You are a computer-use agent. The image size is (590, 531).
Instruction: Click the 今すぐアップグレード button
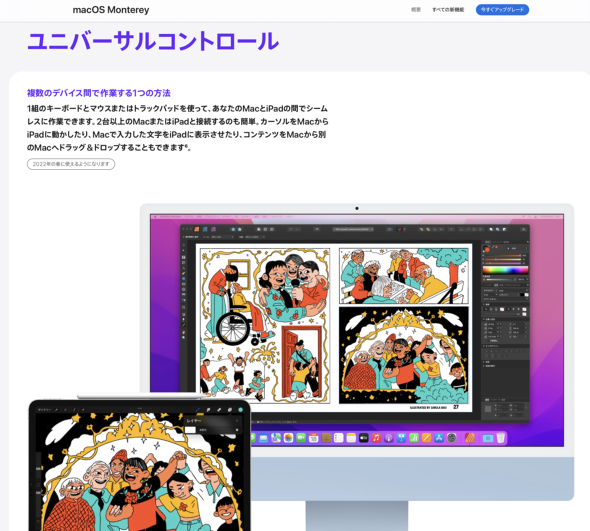(x=502, y=10)
